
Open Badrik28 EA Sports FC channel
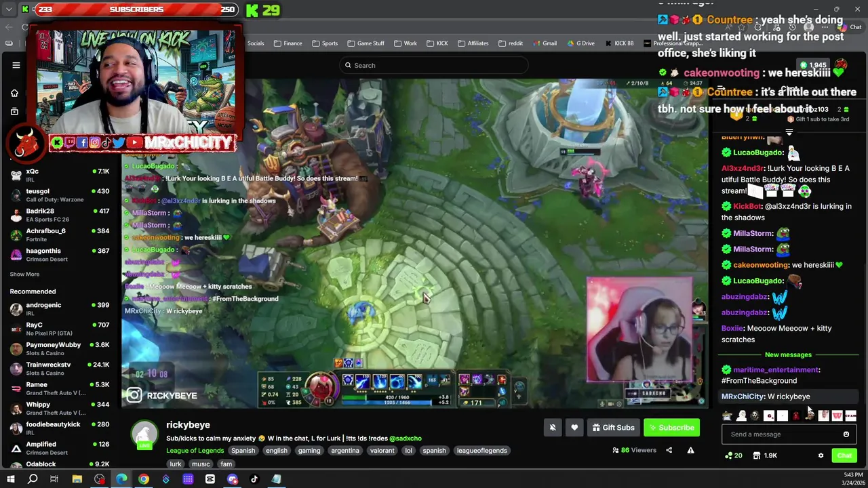60,214
